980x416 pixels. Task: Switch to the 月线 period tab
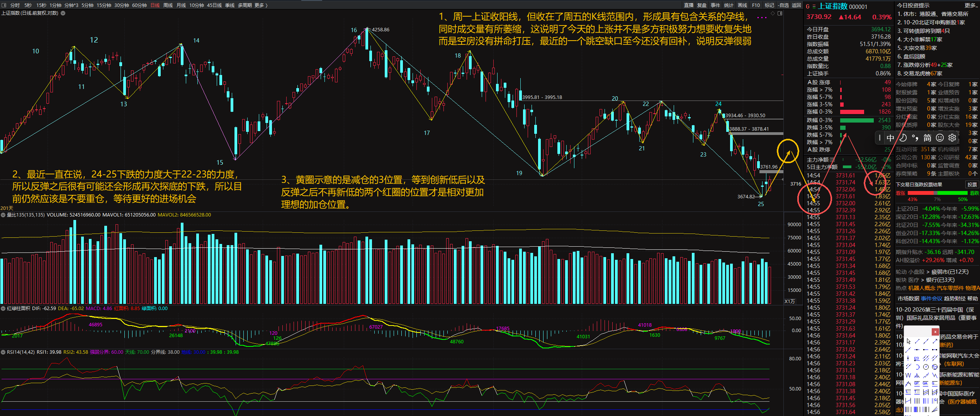[x=181, y=5]
